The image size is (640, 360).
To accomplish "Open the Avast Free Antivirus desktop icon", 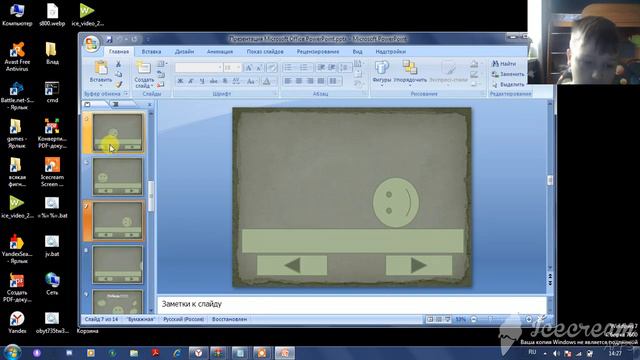I will 17,57.
